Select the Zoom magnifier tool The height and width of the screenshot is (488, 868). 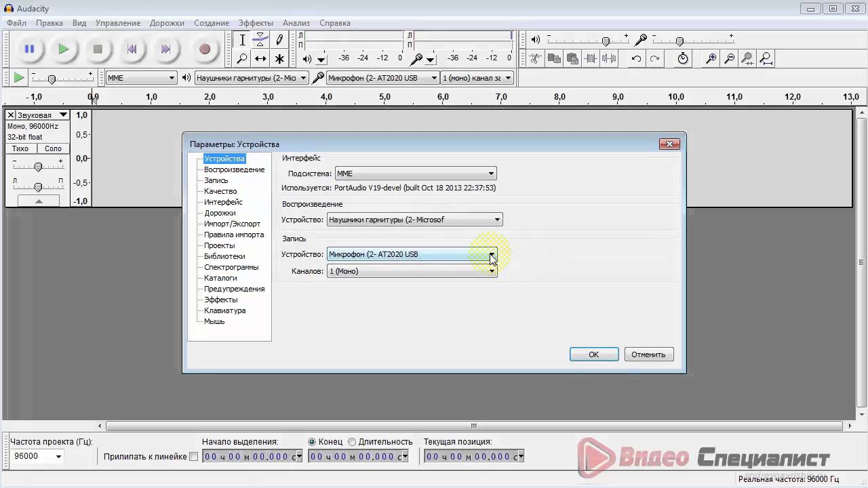pyautogui.click(x=242, y=59)
